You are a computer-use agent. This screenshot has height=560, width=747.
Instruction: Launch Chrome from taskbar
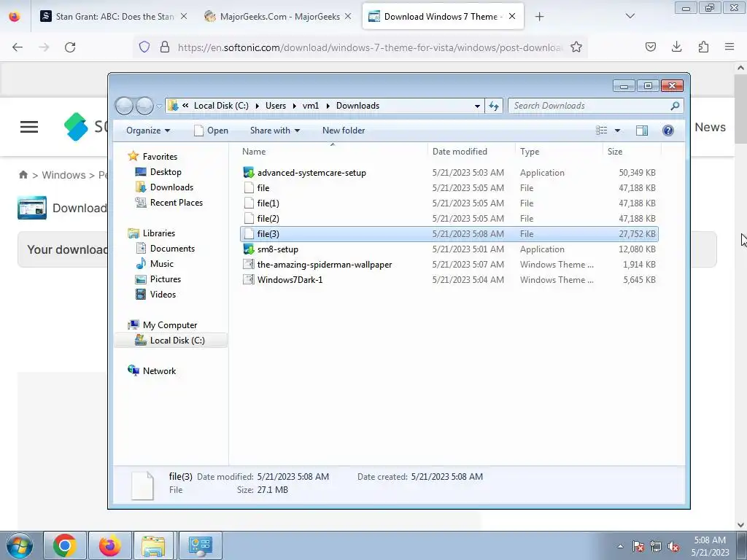click(x=65, y=545)
